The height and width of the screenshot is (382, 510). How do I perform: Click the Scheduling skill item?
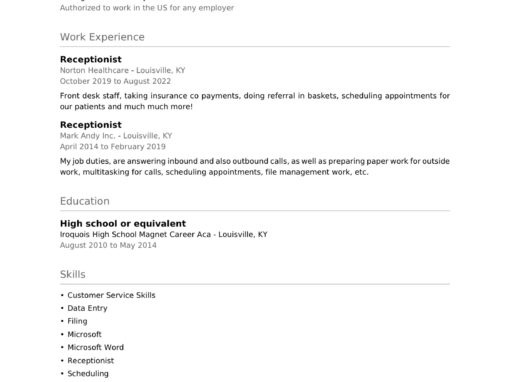point(88,374)
